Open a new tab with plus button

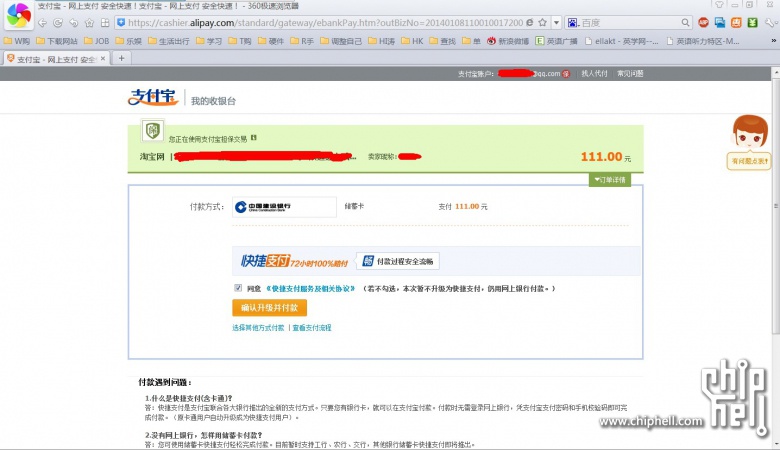click(121, 59)
